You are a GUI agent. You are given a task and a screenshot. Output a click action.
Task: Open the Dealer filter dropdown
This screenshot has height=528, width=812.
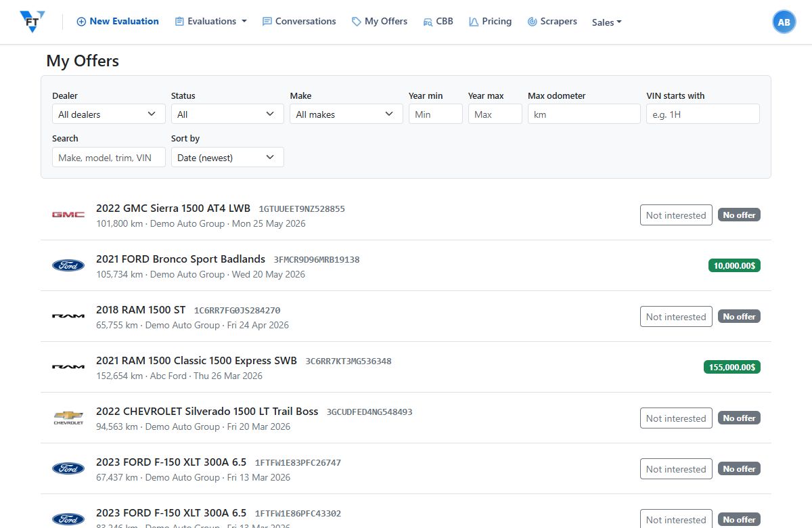coord(108,114)
